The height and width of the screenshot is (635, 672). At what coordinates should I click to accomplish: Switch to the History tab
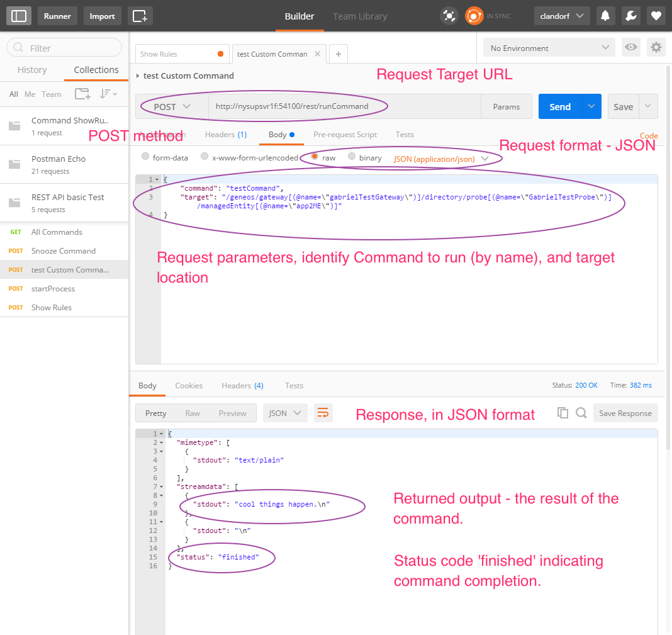pyautogui.click(x=32, y=70)
